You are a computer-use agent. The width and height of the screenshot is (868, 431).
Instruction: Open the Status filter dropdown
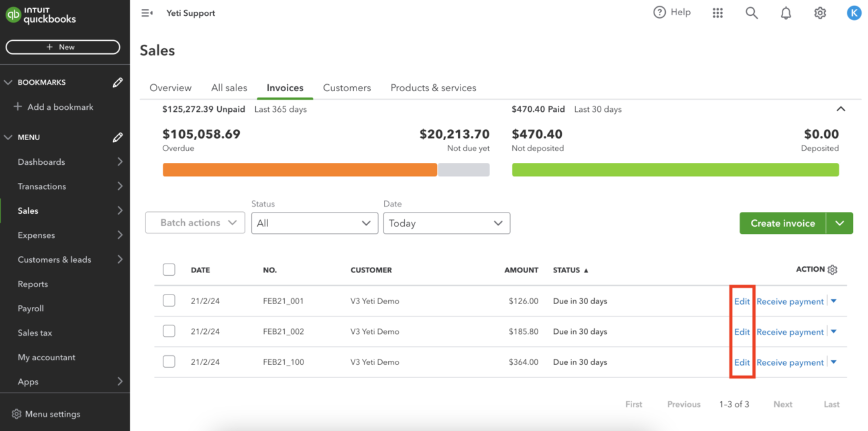[314, 223]
